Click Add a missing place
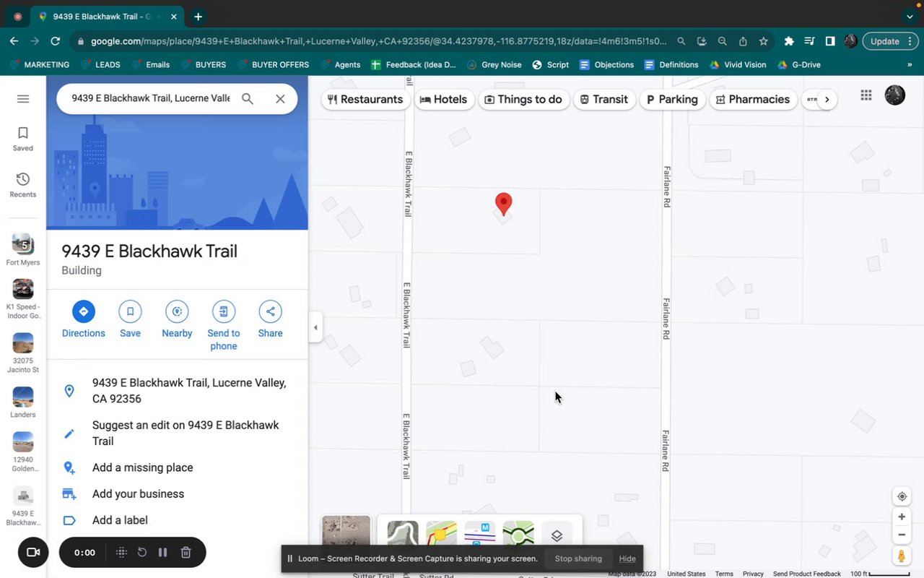Image resolution: width=924 pixels, height=578 pixels. 178,467
